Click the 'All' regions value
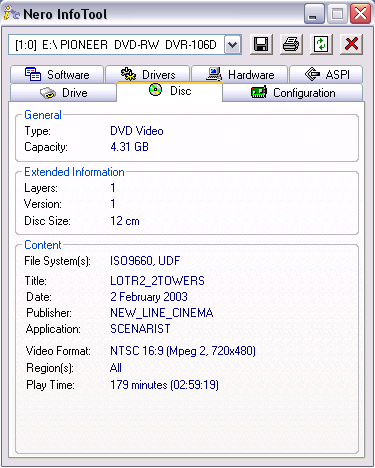This screenshot has height=468, width=375. (116, 368)
